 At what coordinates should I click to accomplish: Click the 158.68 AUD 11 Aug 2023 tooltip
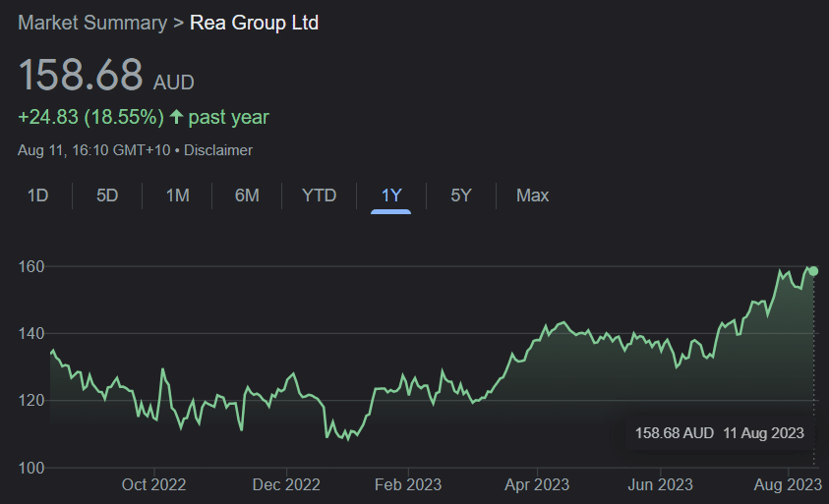point(720,433)
